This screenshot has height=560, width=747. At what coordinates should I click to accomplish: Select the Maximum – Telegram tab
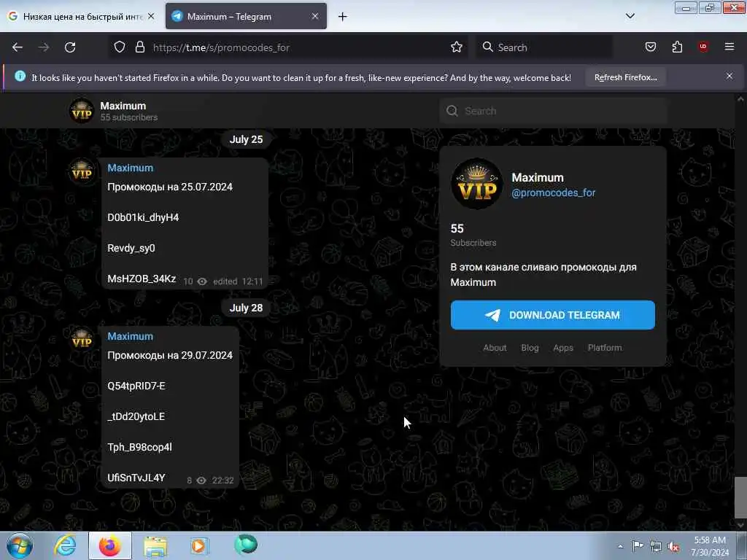click(246, 17)
